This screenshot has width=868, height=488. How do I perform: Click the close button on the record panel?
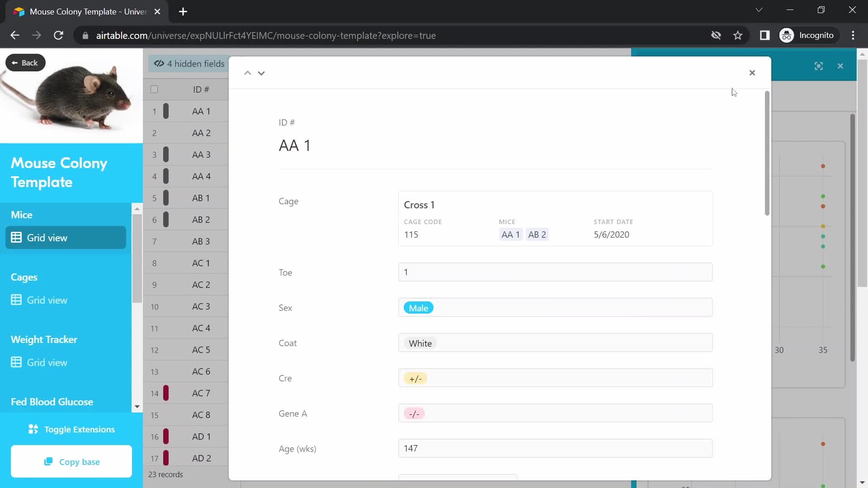pos(752,73)
